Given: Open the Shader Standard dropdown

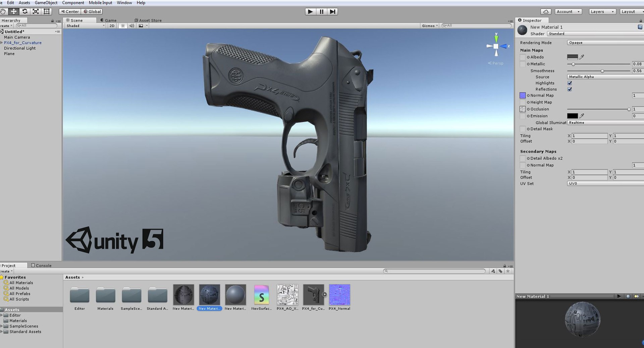Looking at the screenshot, I should click(595, 34).
